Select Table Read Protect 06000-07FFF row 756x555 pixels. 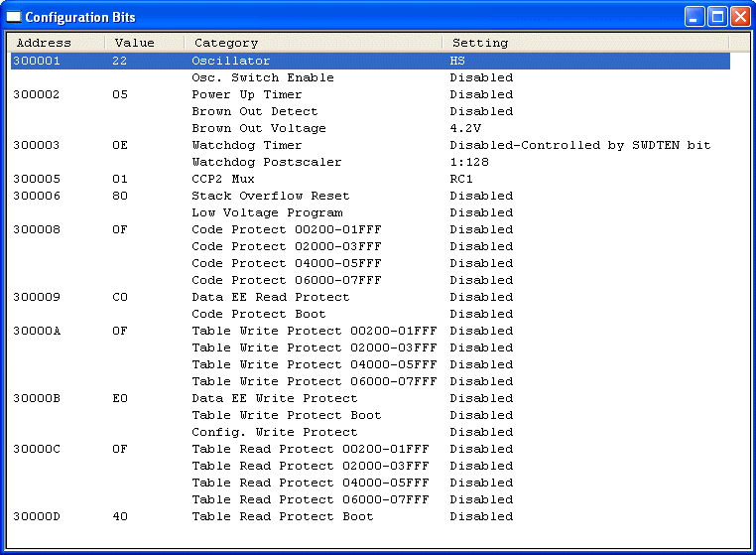coord(370,500)
